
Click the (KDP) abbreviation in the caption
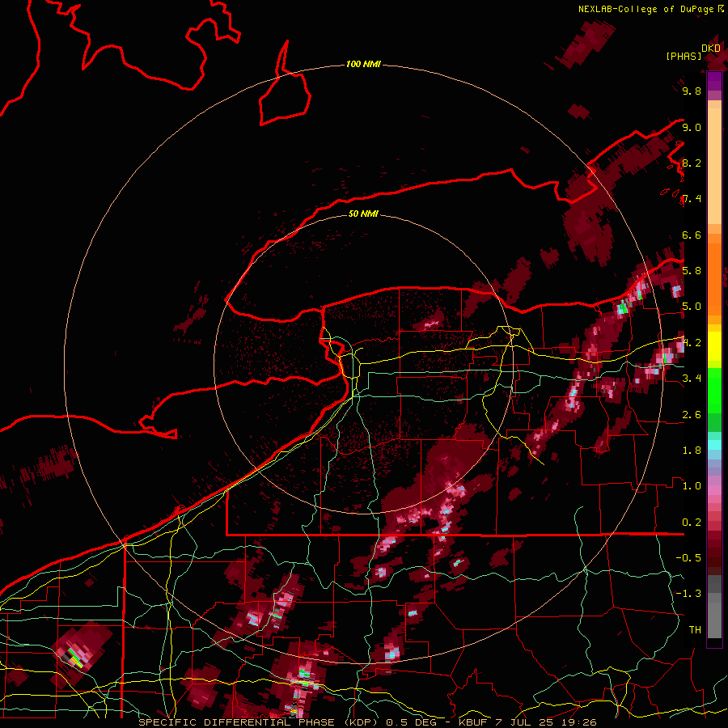(x=362, y=722)
